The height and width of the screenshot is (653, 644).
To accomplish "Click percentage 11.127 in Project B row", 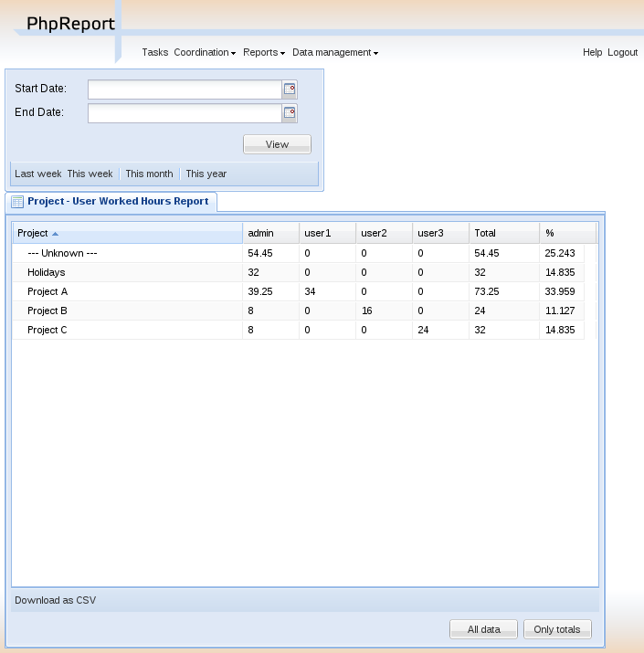I will [560, 311].
